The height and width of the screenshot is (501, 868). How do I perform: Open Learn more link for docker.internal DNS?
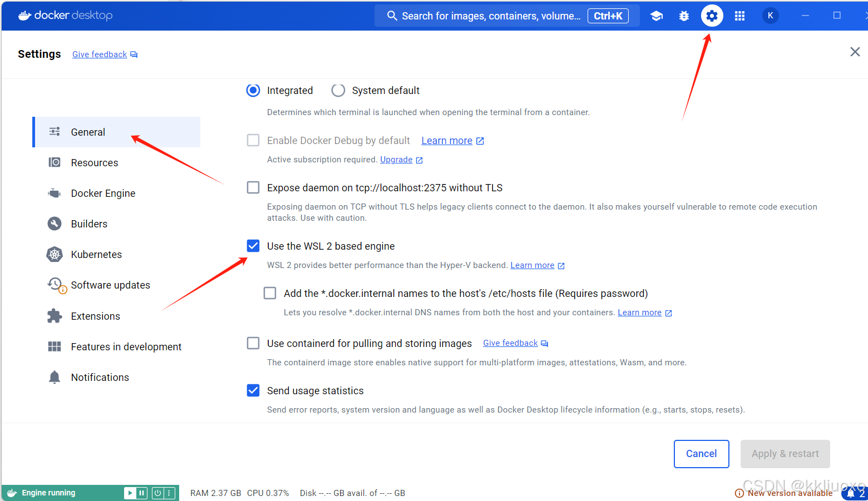tap(639, 312)
